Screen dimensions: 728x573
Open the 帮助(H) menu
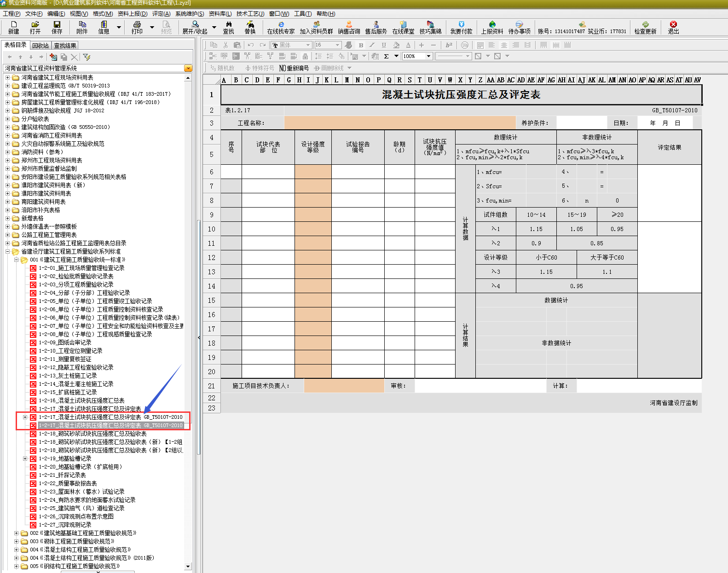coord(326,14)
